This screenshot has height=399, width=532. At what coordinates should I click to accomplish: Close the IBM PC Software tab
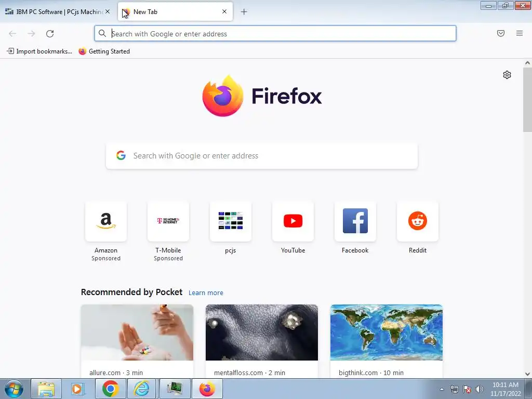[x=108, y=11]
